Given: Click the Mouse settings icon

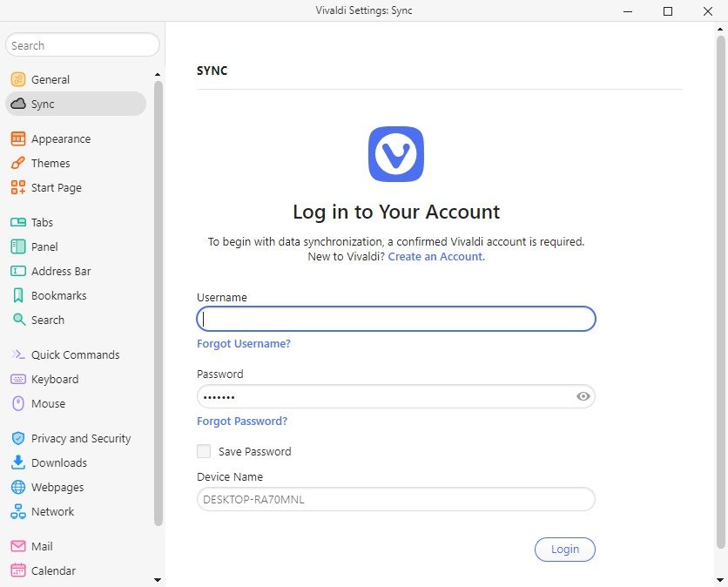Looking at the screenshot, I should click(x=17, y=403).
